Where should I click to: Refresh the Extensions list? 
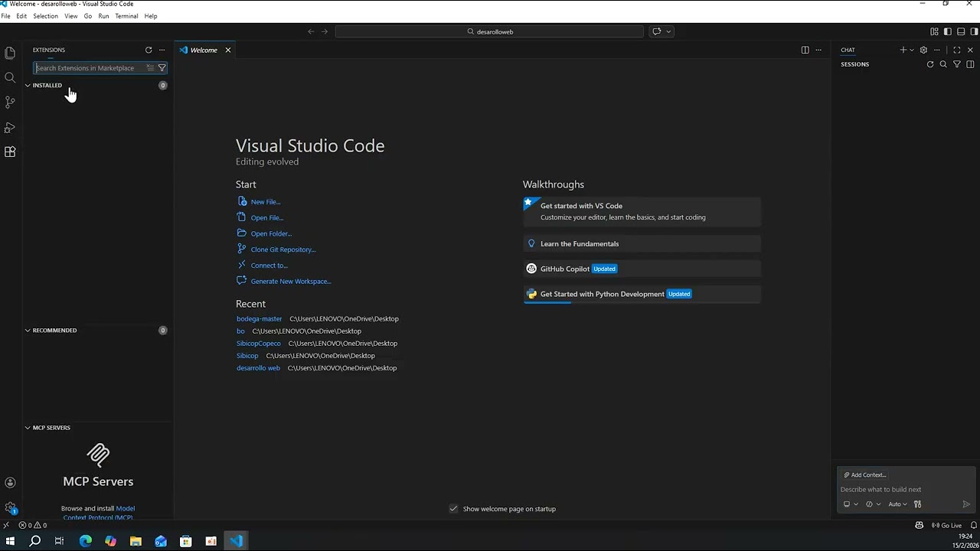tap(149, 50)
